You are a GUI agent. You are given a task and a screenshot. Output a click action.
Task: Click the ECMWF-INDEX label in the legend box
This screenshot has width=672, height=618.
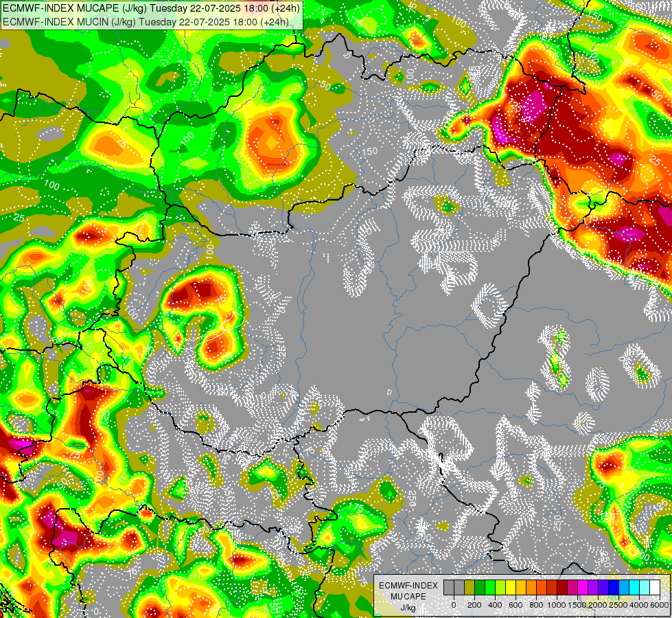(408, 586)
